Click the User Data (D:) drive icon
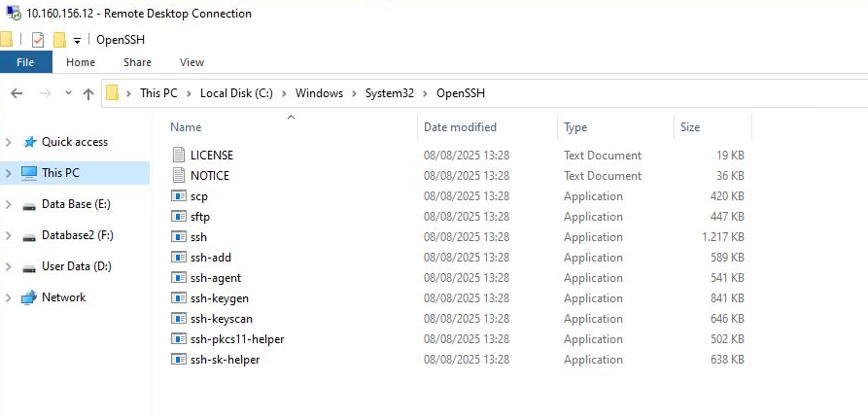 pyautogui.click(x=29, y=268)
